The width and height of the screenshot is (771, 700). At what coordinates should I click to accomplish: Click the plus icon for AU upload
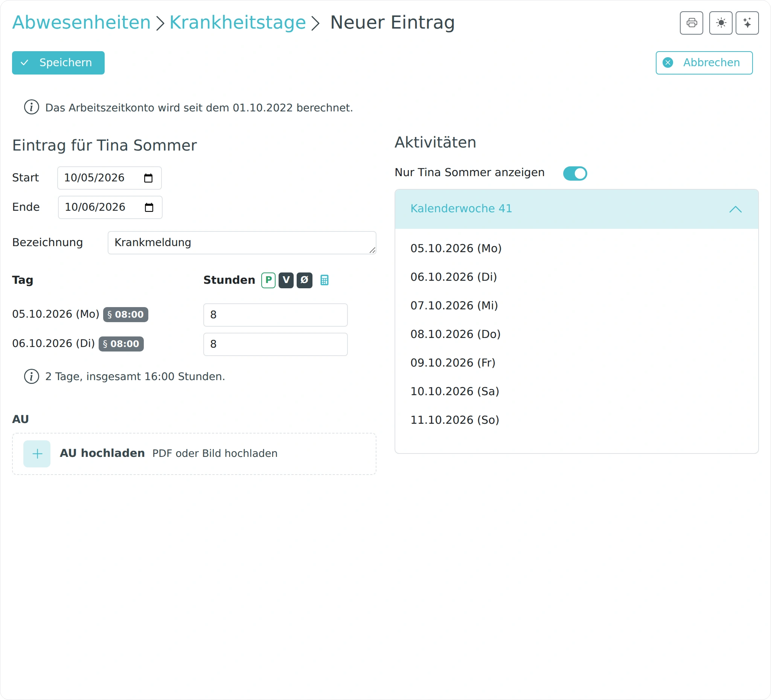click(x=37, y=454)
